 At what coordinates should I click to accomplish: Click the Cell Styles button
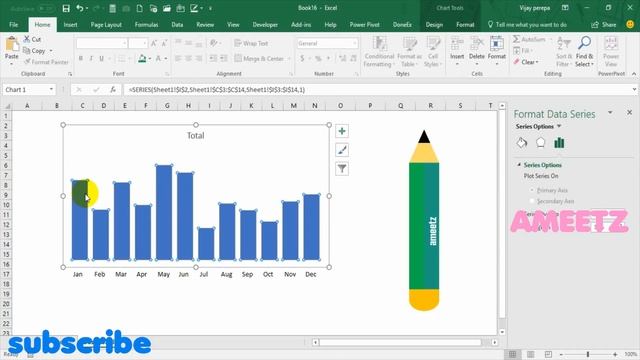433,51
